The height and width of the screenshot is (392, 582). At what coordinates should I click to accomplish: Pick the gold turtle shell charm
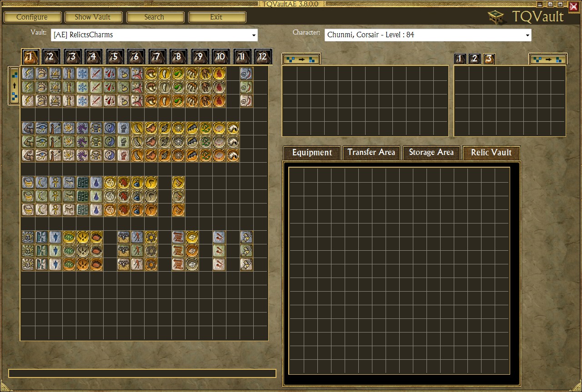(69, 237)
